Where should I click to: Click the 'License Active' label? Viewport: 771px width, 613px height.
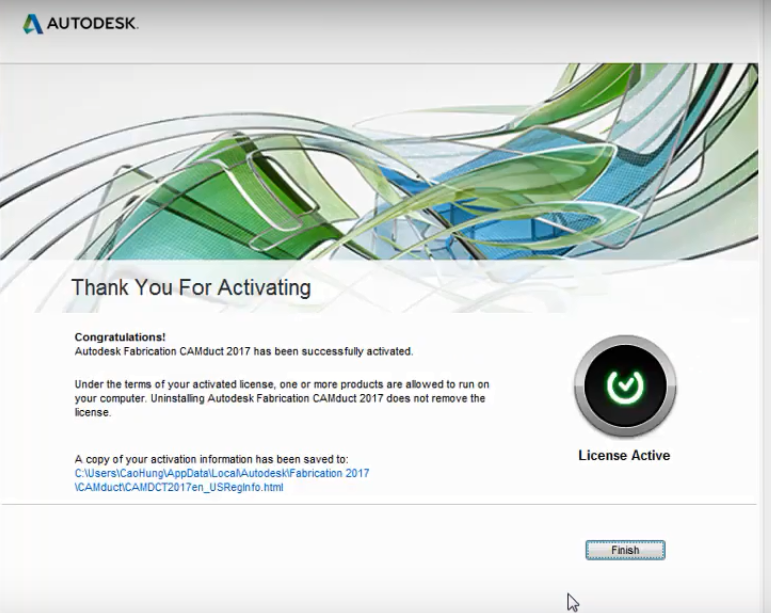pos(624,456)
